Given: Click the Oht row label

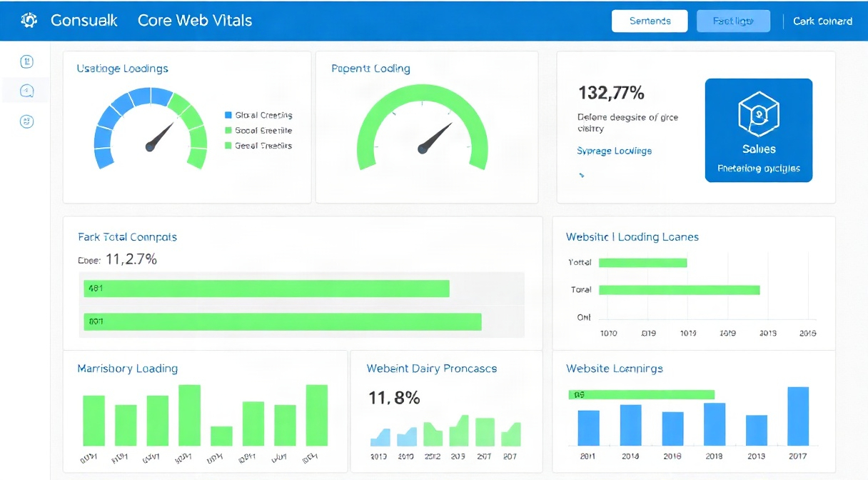Looking at the screenshot, I should coord(584,317).
